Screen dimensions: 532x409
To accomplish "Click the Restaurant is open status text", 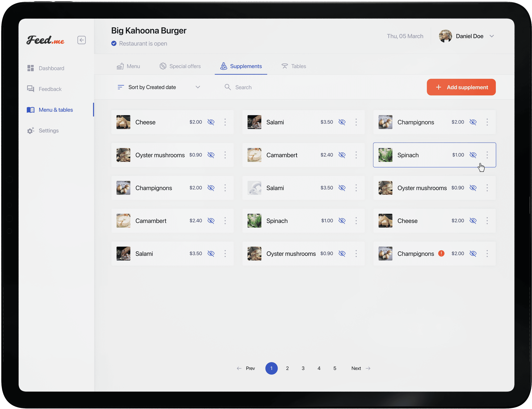I will coord(143,43).
